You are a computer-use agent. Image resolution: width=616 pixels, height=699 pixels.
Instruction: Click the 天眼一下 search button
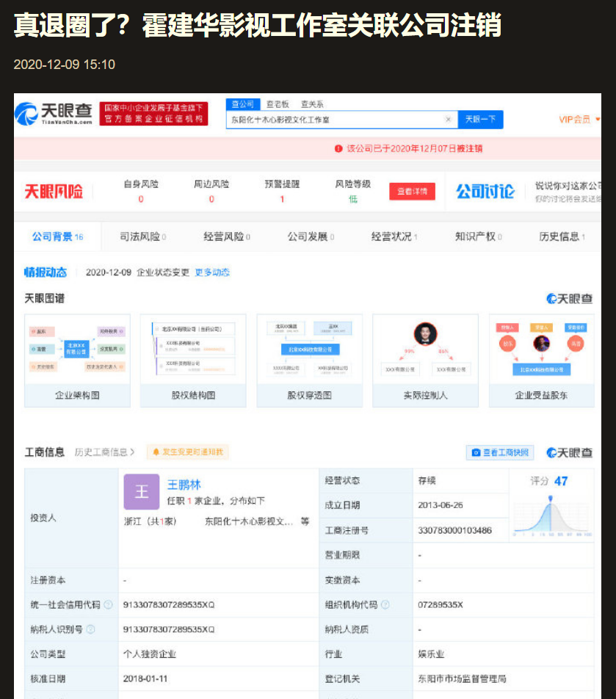[x=480, y=120]
